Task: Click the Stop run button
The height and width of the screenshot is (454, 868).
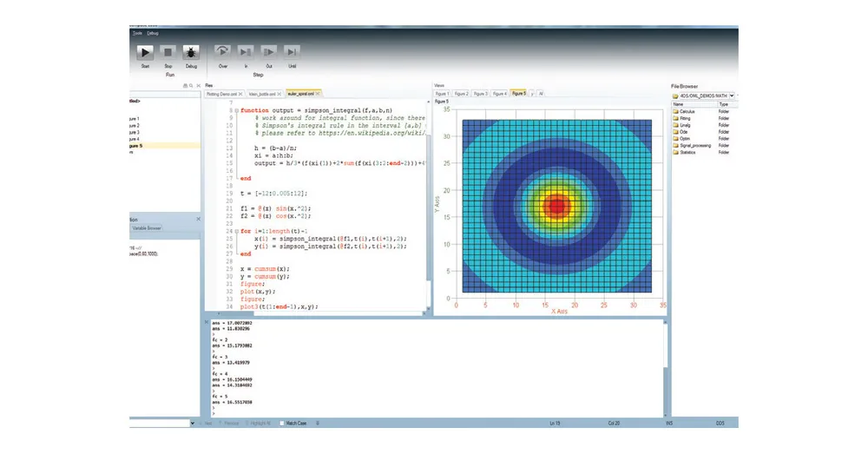Action: point(168,53)
